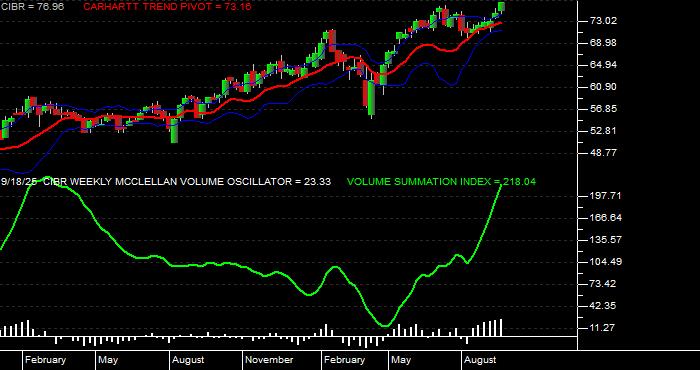Click the 135.57 summation axis value

[x=605, y=240]
